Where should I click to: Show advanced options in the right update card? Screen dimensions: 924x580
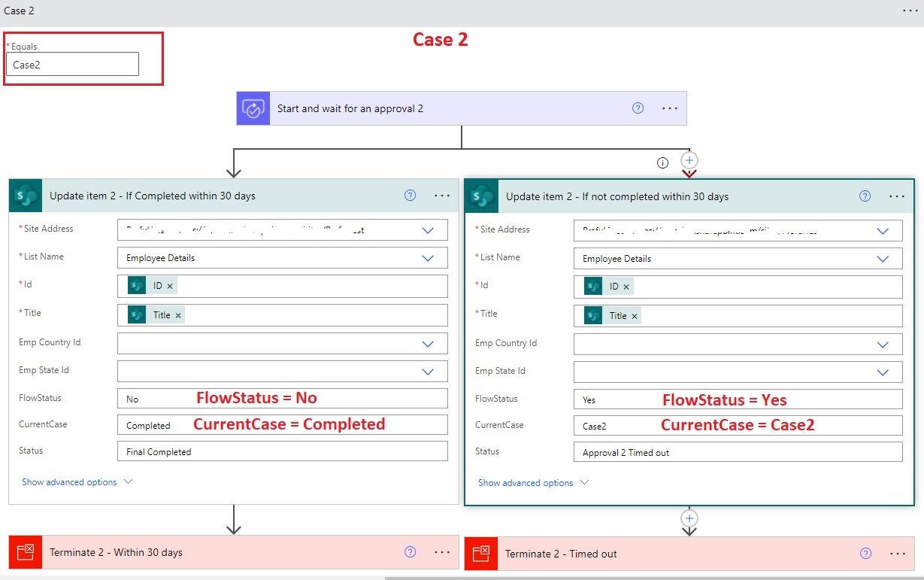click(x=533, y=483)
